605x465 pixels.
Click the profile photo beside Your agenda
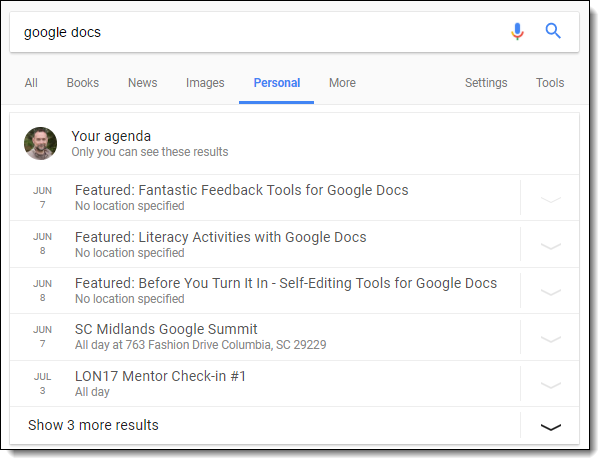[41, 143]
